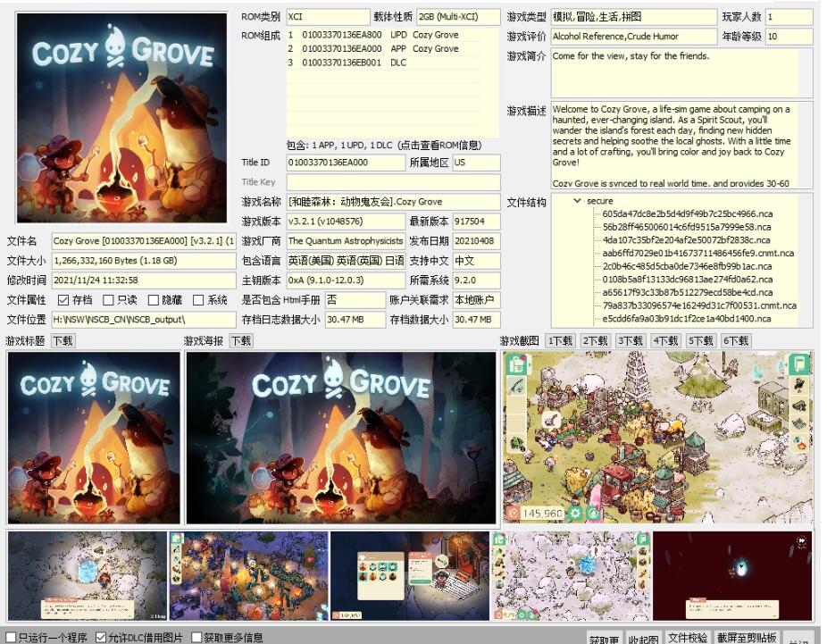Click the 游戏版本 field v3.2.1

click(x=346, y=221)
